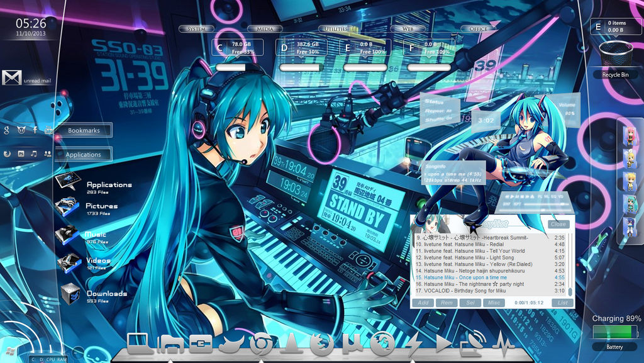Click the Applications button in sidebar
644x363 pixels.
click(84, 154)
